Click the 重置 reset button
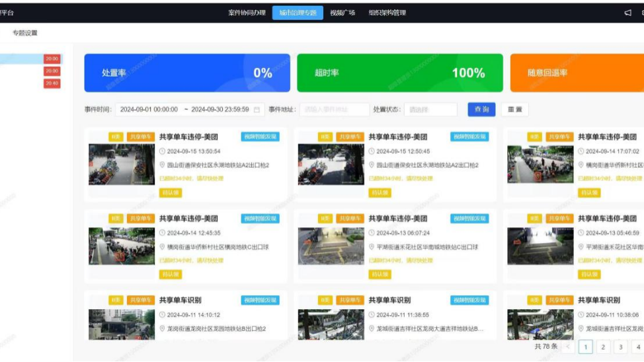Image resolution: width=644 pixels, height=362 pixels. (x=514, y=110)
